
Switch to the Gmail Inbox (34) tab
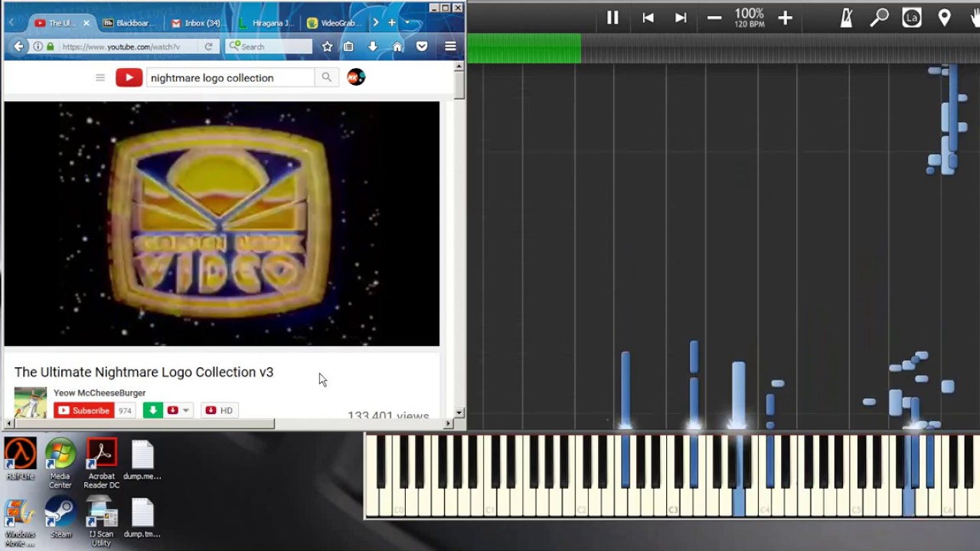click(x=197, y=23)
